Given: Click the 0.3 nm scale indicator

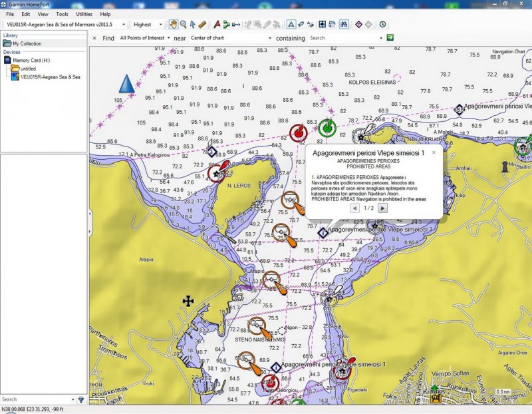Looking at the screenshot, I should click(x=502, y=393).
